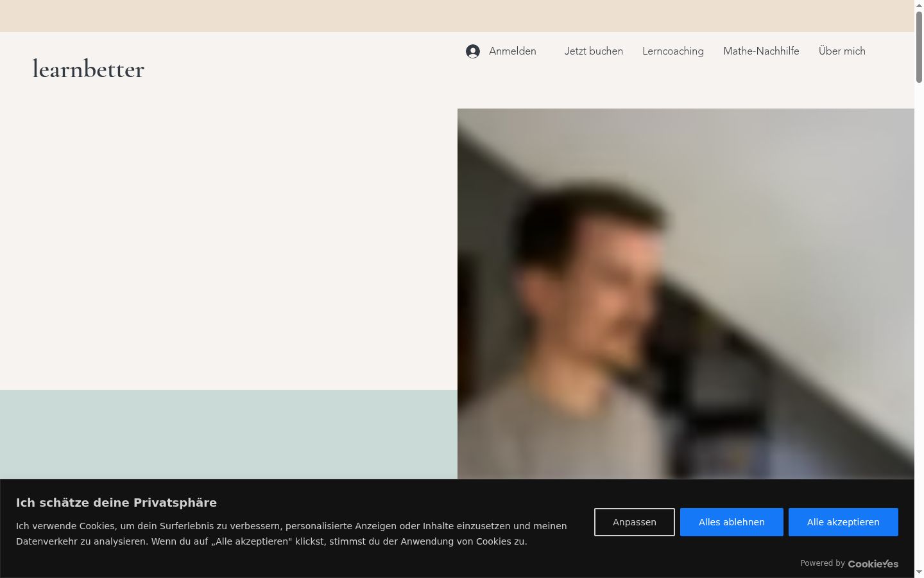Click the learnbetter site logo
The height and width of the screenshot is (578, 924).
click(x=89, y=69)
